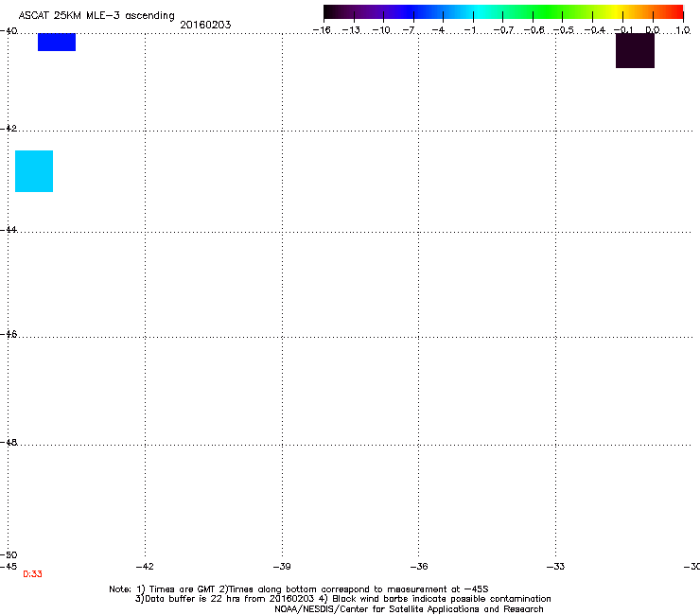Click the -50 latitude label on the left axis
Image resolution: width=700 pixels, height=615 pixels.
point(9,554)
